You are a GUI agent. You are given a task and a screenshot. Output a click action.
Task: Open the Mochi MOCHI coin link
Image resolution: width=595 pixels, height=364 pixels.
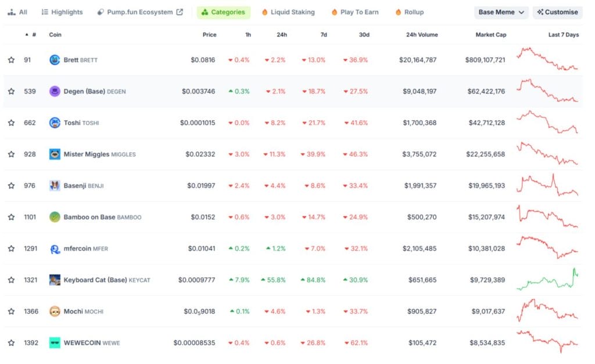84,311
